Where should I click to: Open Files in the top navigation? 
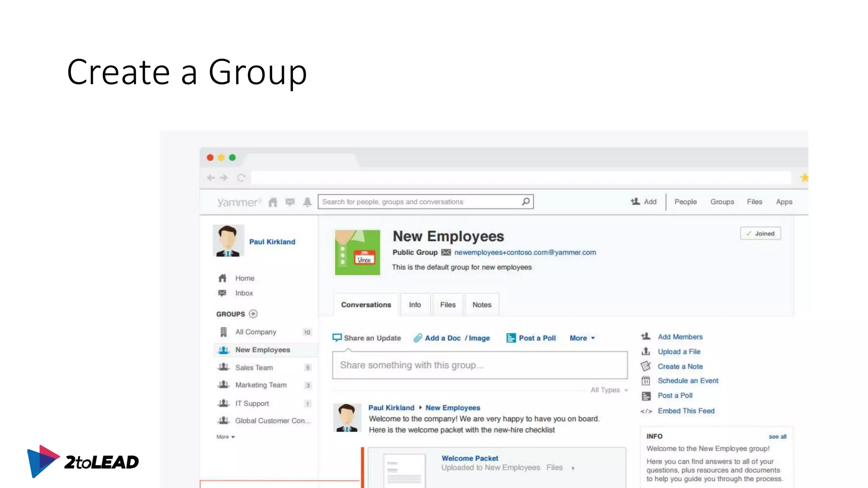pos(754,202)
